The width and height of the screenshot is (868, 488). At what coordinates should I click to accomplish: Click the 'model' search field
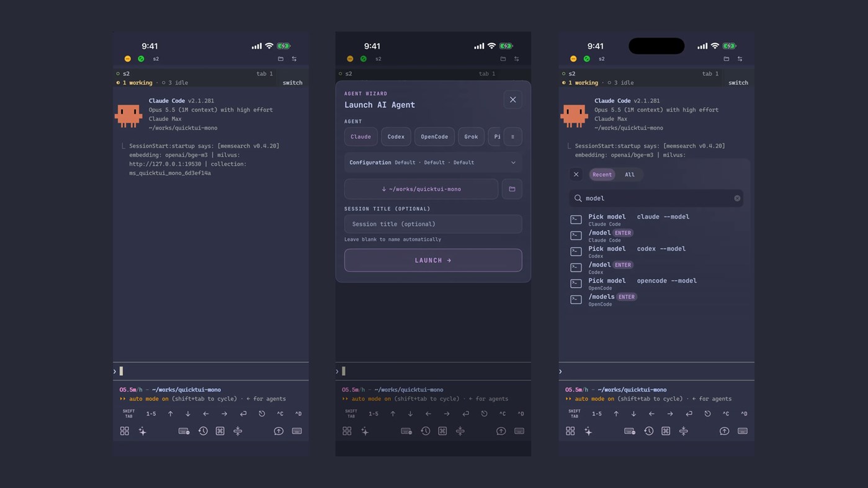pyautogui.click(x=656, y=198)
